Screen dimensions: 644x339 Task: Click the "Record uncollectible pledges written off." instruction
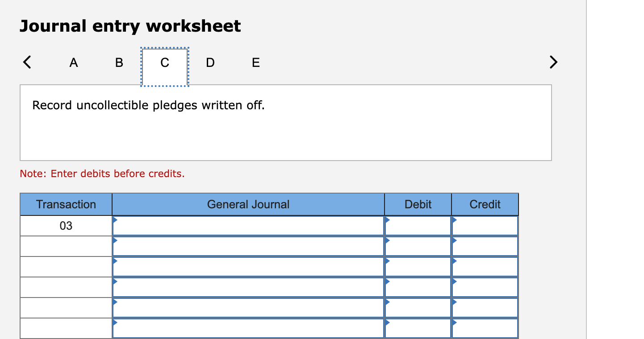point(148,106)
